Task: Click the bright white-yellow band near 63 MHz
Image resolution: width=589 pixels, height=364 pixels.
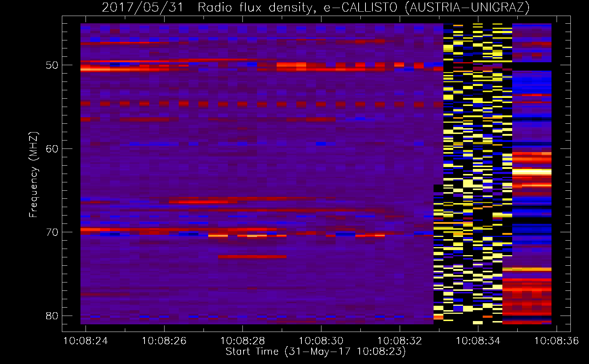Action: pos(532,172)
